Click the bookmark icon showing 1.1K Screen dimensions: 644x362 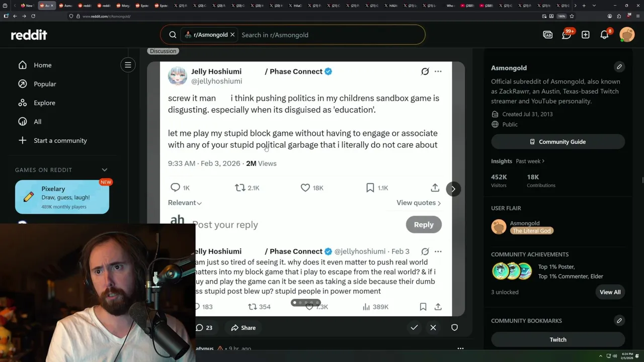[x=370, y=188]
